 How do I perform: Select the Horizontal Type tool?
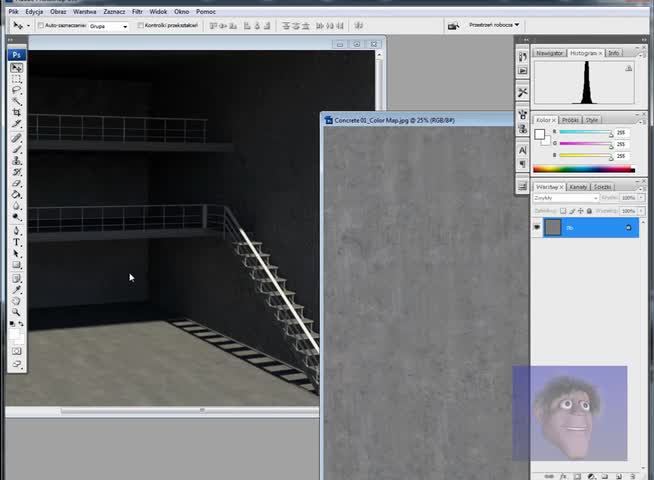(17, 242)
